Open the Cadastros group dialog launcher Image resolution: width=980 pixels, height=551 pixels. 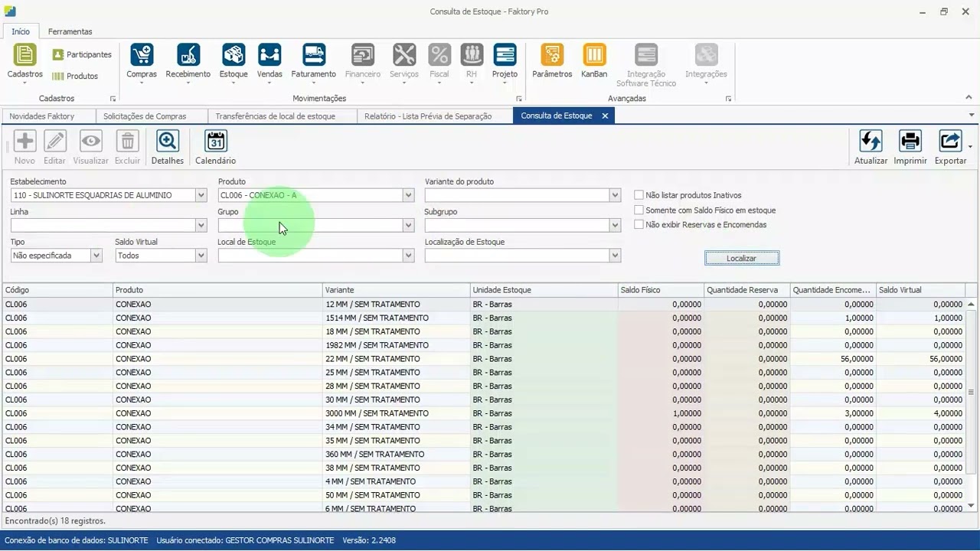click(113, 99)
